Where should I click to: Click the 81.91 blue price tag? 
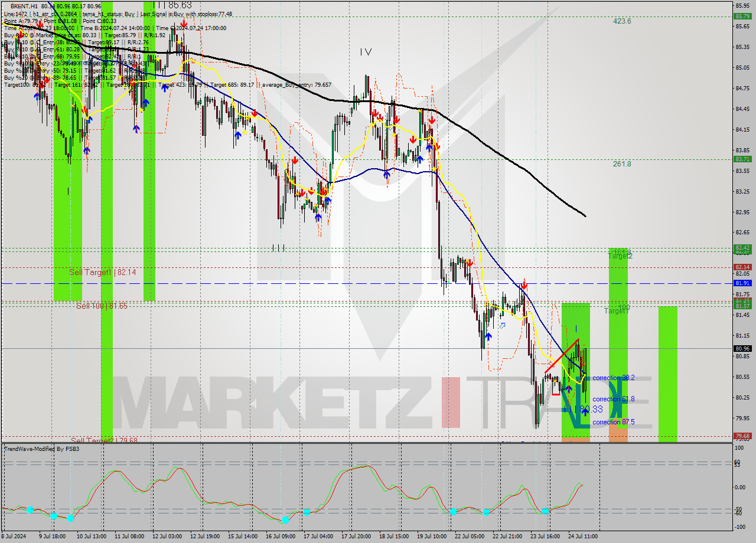(x=742, y=283)
